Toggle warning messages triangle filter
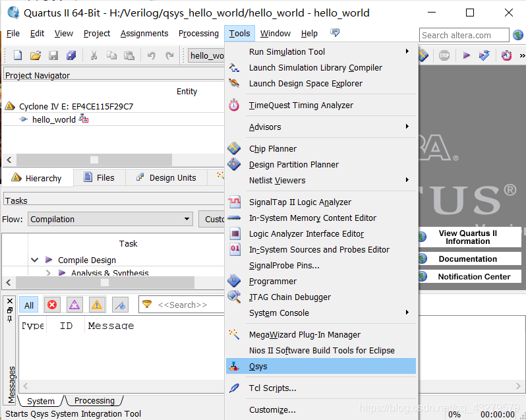 point(97,305)
